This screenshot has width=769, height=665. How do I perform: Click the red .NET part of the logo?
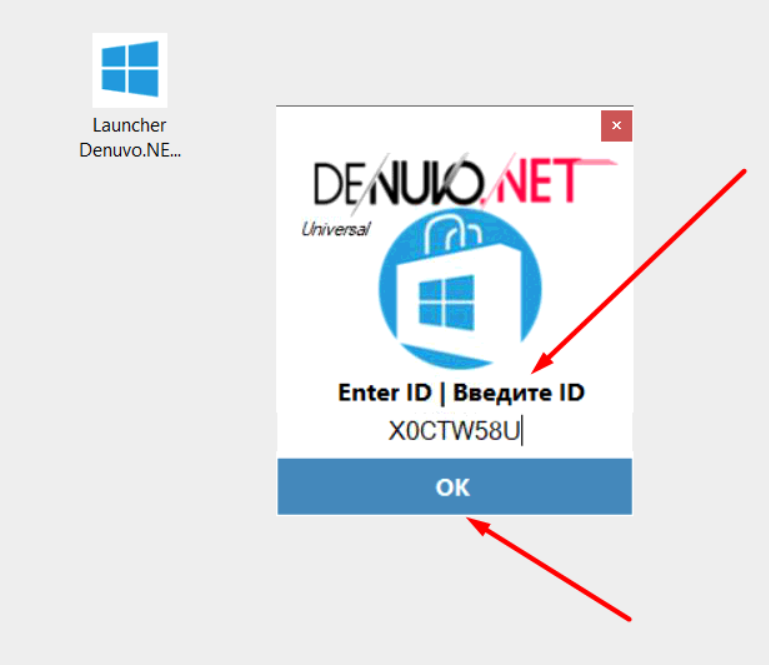pos(537,180)
